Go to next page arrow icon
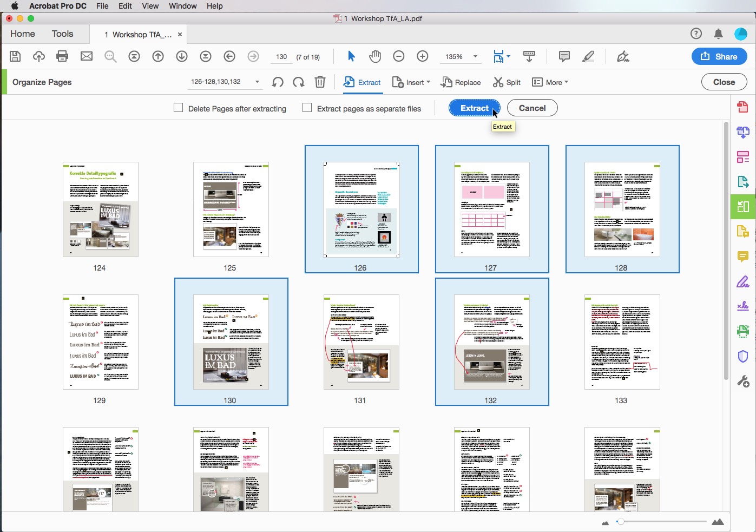 (182, 56)
